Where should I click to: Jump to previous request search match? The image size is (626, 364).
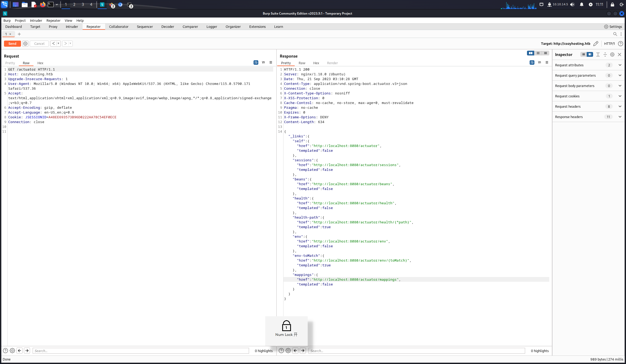tap(20, 351)
